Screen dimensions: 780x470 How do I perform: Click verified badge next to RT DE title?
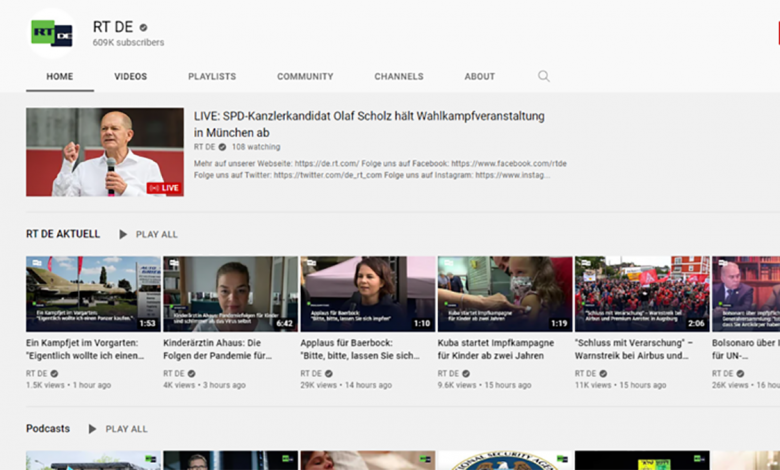pos(143,27)
